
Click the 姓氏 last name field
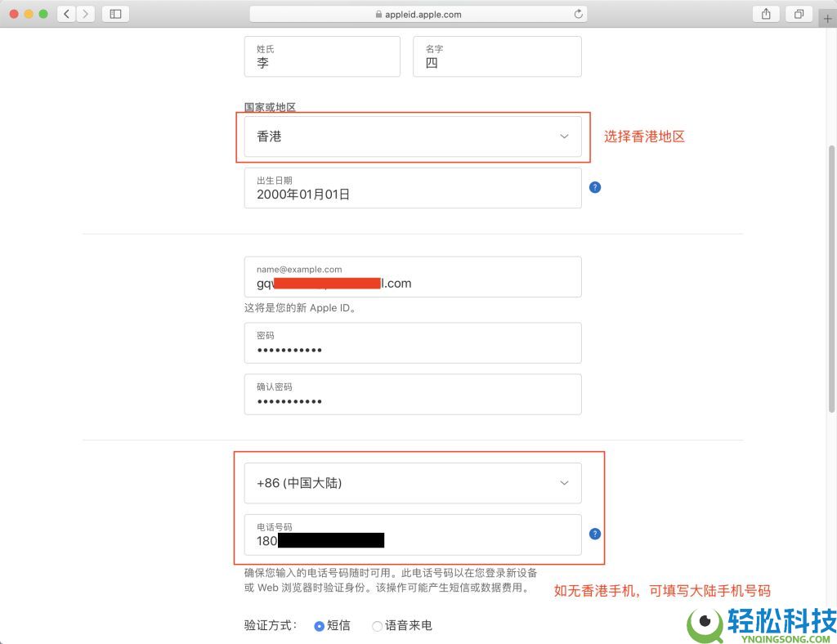pos(322,56)
